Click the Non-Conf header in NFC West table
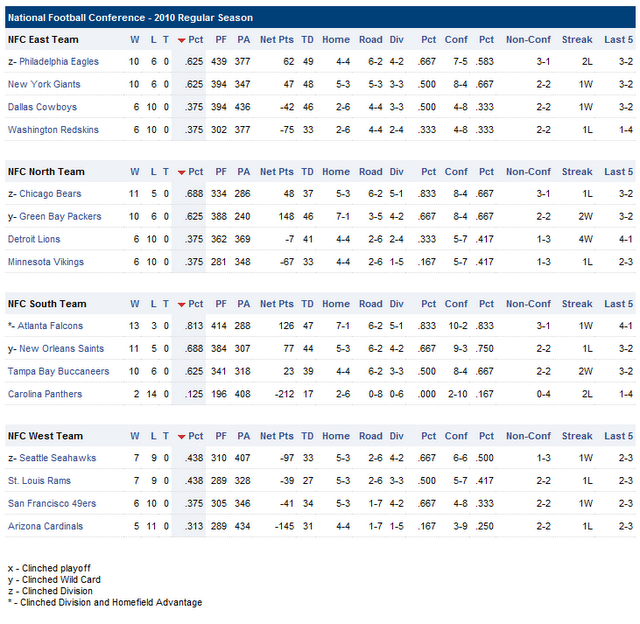The height and width of the screenshot is (624, 640). (x=528, y=436)
